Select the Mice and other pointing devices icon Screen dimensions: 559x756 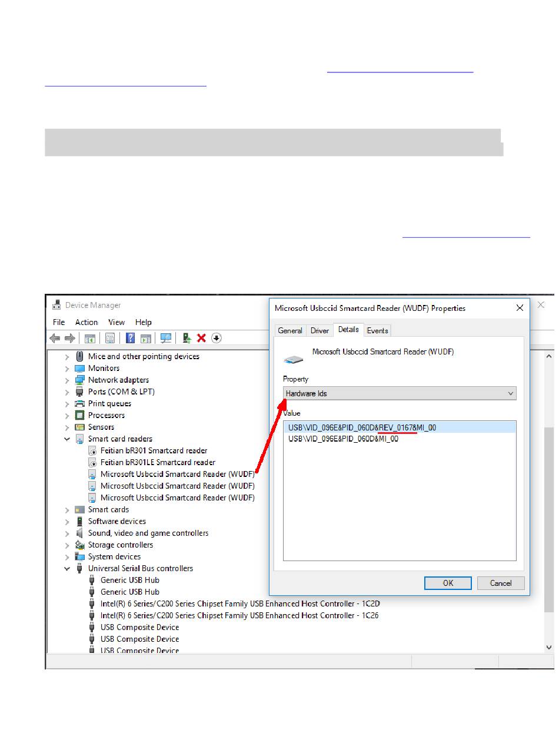click(x=80, y=356)
